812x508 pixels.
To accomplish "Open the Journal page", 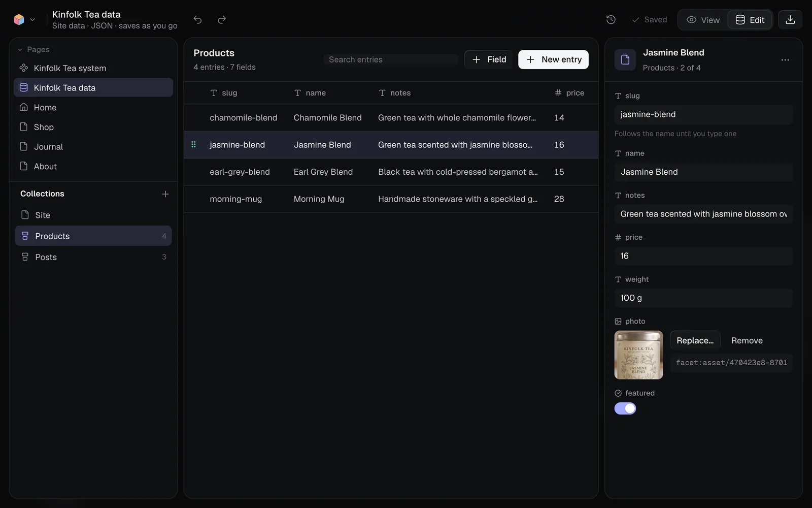I will pyautogui.click(x=93, y=147).
